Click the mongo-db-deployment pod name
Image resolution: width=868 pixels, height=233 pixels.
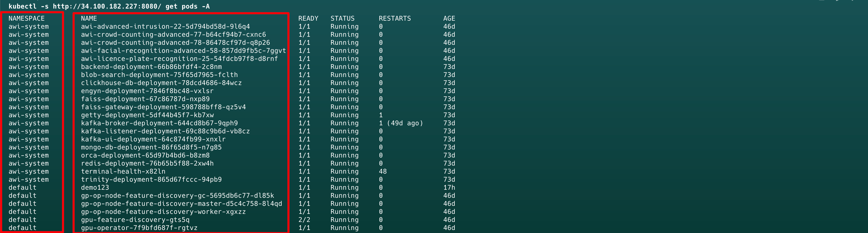(x=151, y=147)
